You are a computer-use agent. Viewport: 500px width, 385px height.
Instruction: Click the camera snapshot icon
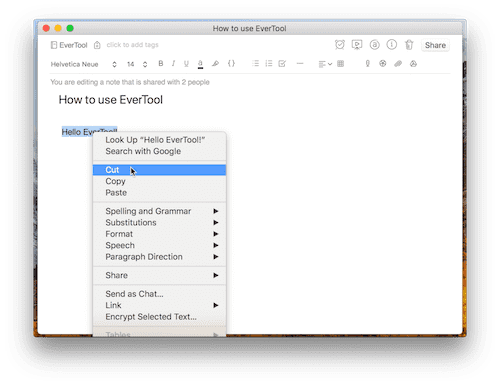coord(383,63)
